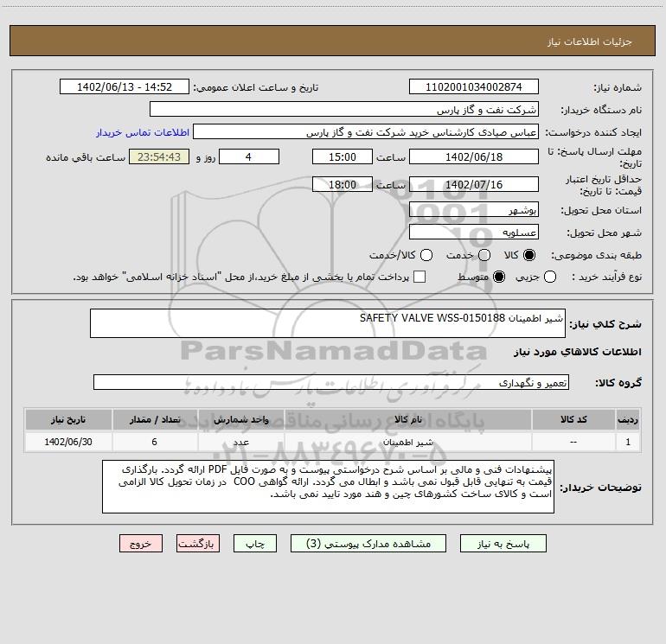This screenshot has height=644, width=666.
Task: Select the خدمت radio button
Action: point(484,255)
